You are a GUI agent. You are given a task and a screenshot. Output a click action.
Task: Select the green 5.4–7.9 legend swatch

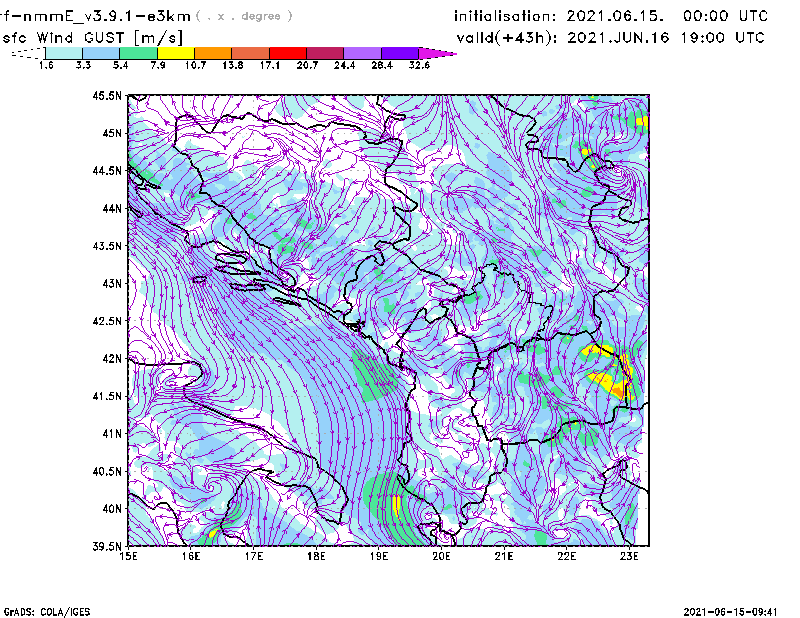pos(138,53)
